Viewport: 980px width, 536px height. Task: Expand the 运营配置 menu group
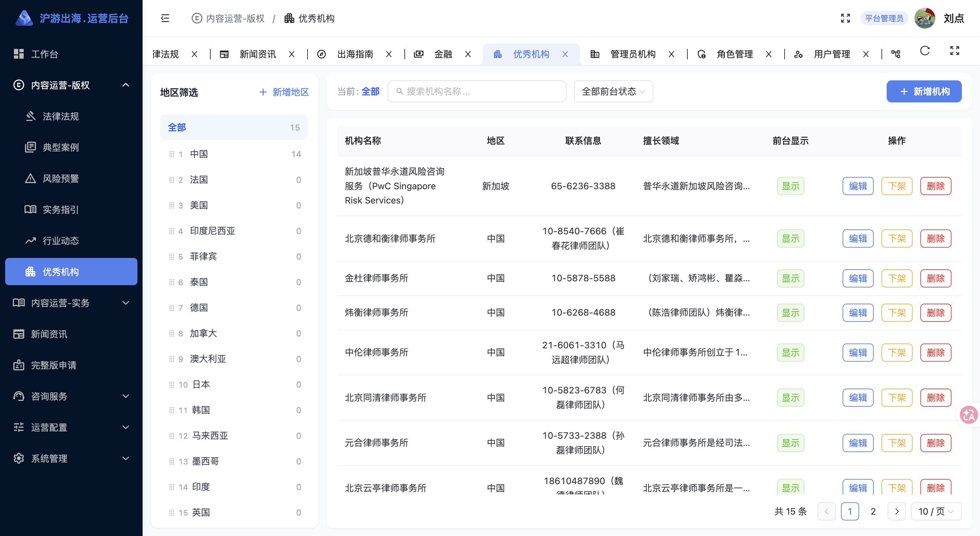pyautogui.click(x=71, y=427)
